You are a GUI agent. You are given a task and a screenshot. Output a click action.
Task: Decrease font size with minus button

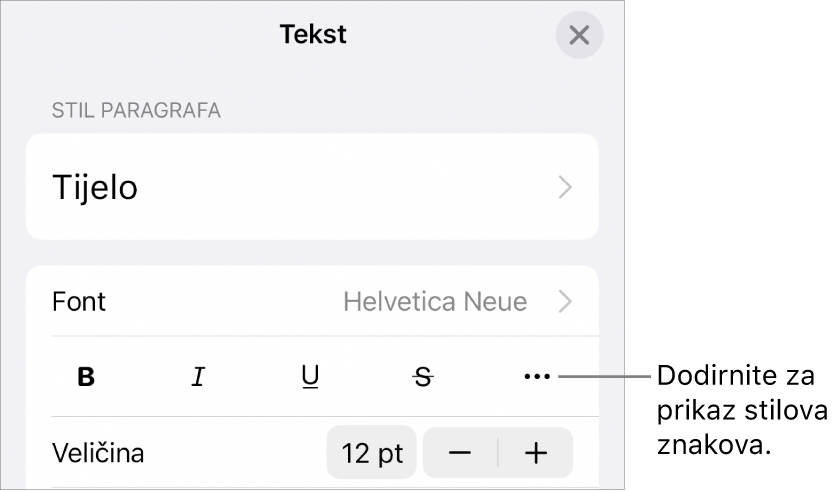pos(460,453)
